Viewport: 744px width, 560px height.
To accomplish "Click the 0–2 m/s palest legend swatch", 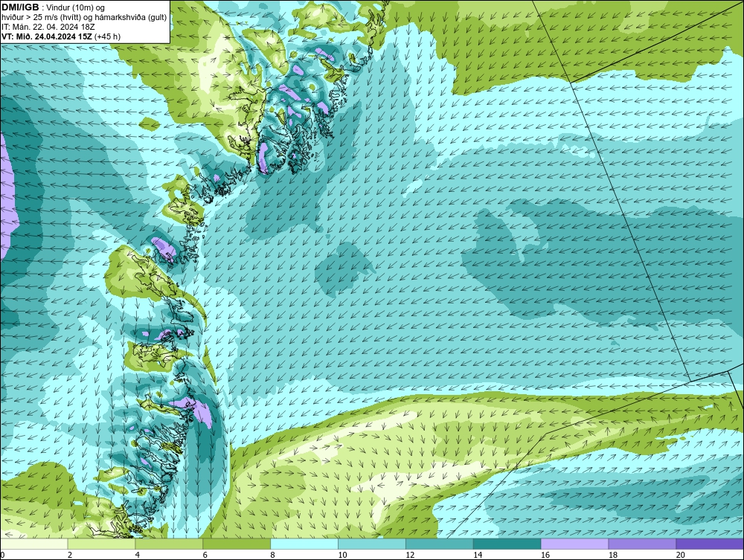I will coord(34,544).
